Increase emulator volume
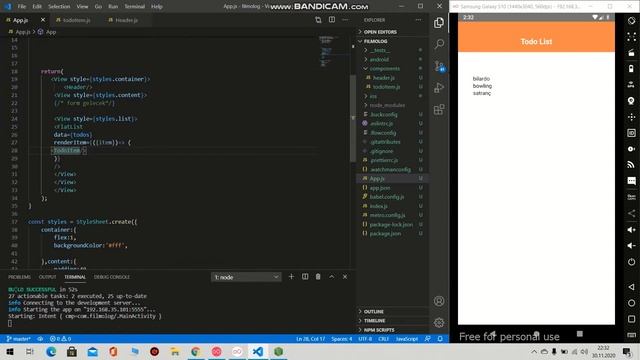 click(631, 230)
